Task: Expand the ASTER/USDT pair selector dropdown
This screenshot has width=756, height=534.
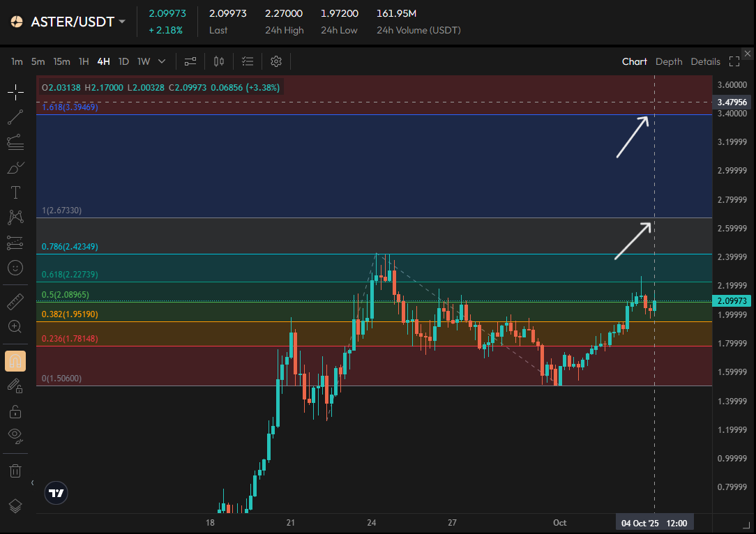Action: click(x=122, y=22)
